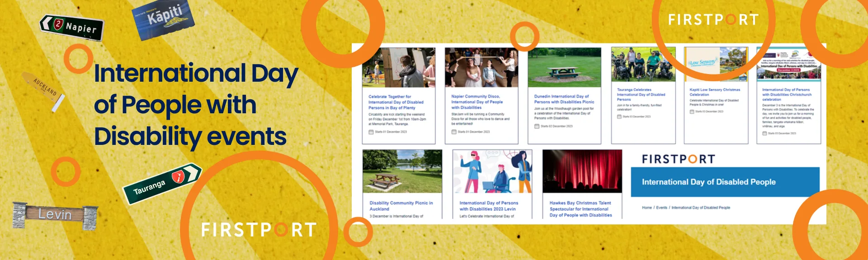Open the Auckland picnic lakeside thumbnail

[x=402, y=172]
